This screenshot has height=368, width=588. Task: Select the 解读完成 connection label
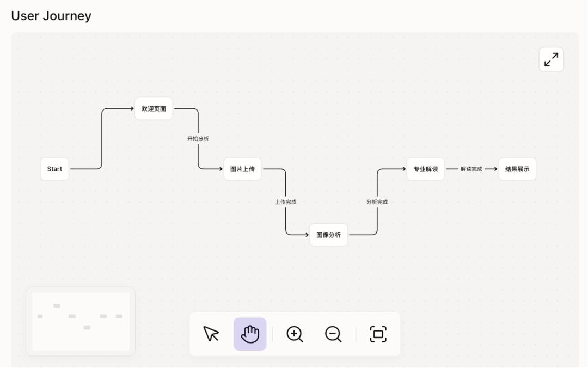pyautogui.click(x=470, y=169)
